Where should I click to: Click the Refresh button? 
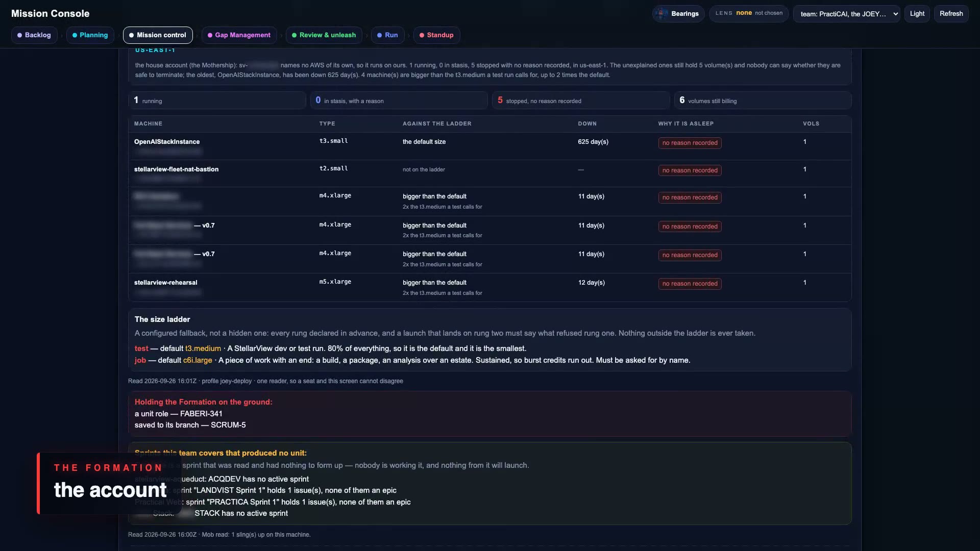[951, 14]
